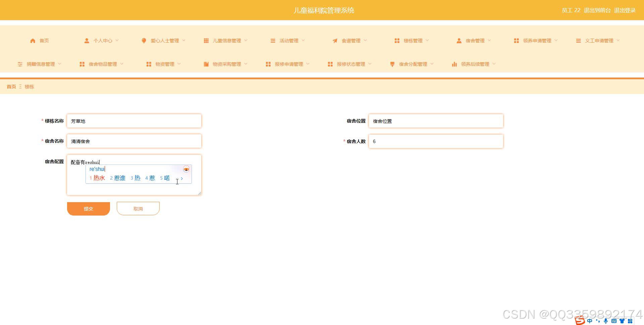The width and height of the screenshot is (644, 325).
Task: Expand the 义工申请管理 dropdown arrow
Action: pos(618,40)
